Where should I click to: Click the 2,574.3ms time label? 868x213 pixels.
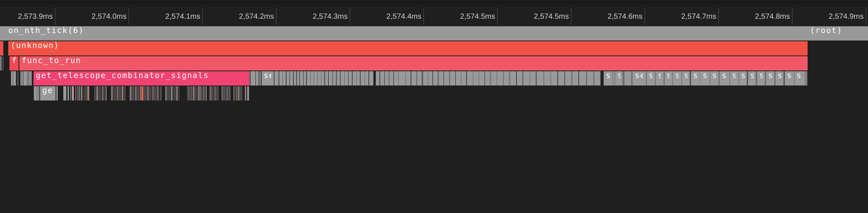pos(330,16)
